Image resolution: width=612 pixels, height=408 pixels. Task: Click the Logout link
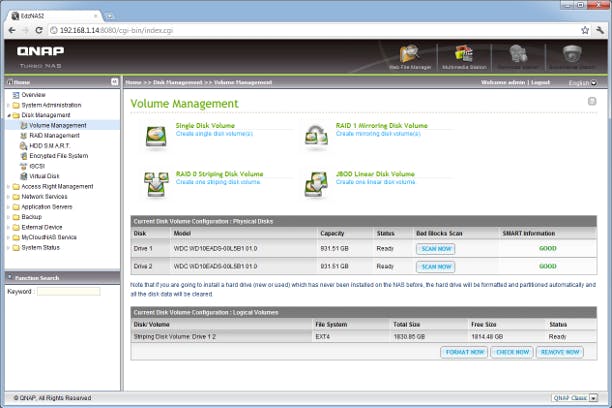pos(540,82)
